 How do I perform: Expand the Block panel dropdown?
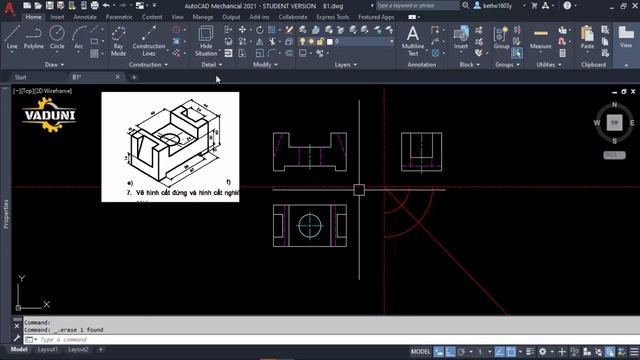click(x=469, y=64)
